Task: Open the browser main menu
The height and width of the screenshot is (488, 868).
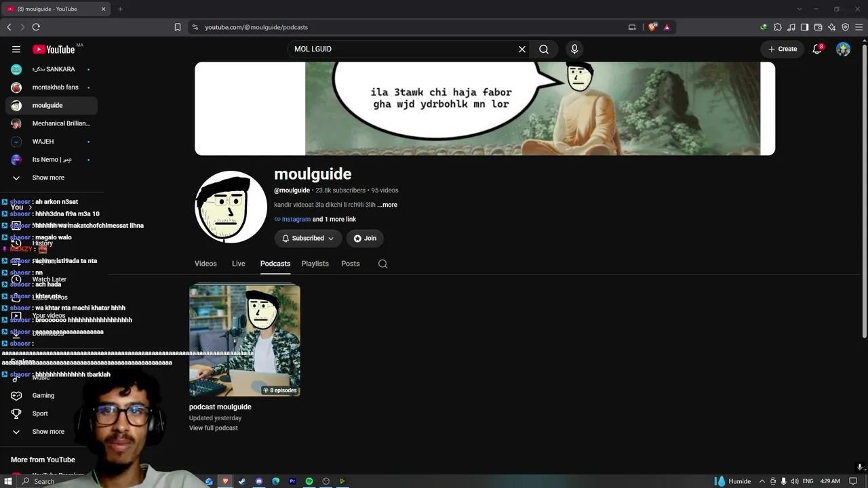Action: click(859, 27)
